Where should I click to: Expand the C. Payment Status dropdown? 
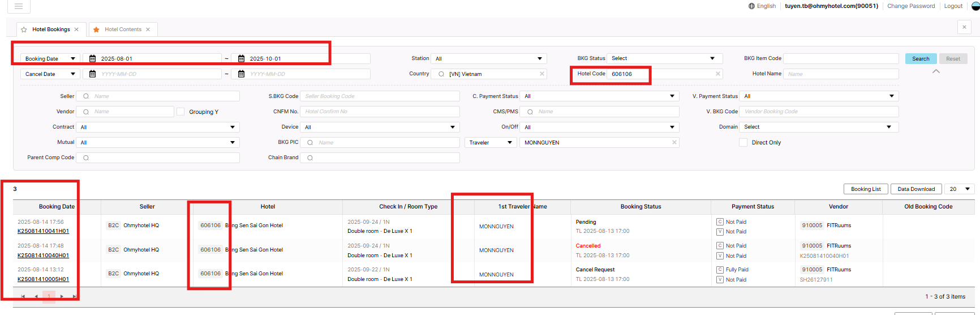pyautogui.click(x=600, y=96)
